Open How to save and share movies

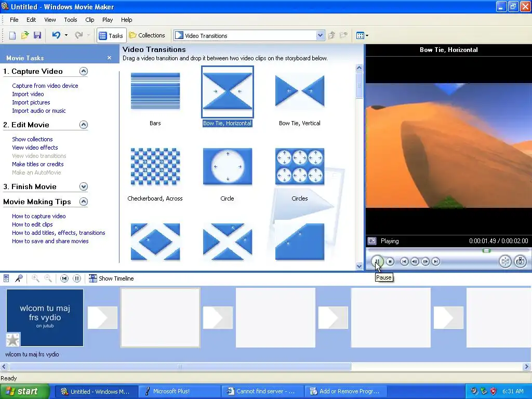pyautogui.click(x=50, y=241)
